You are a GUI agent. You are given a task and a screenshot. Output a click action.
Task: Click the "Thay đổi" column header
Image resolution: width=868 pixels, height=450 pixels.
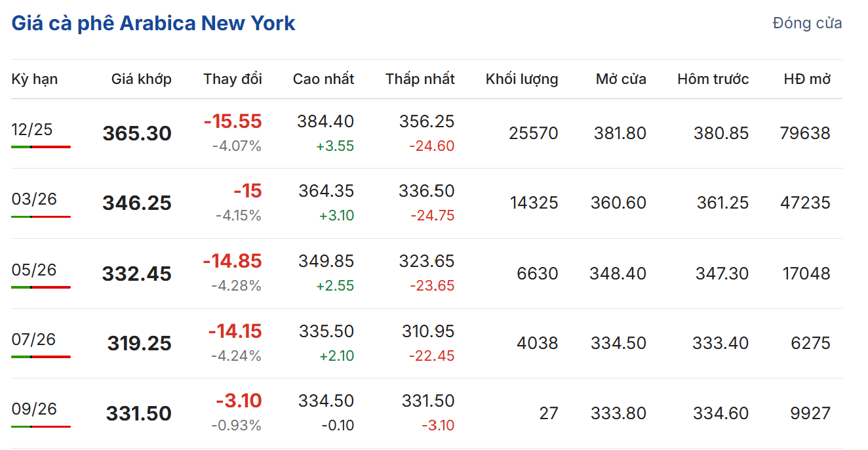pos(232,79)
